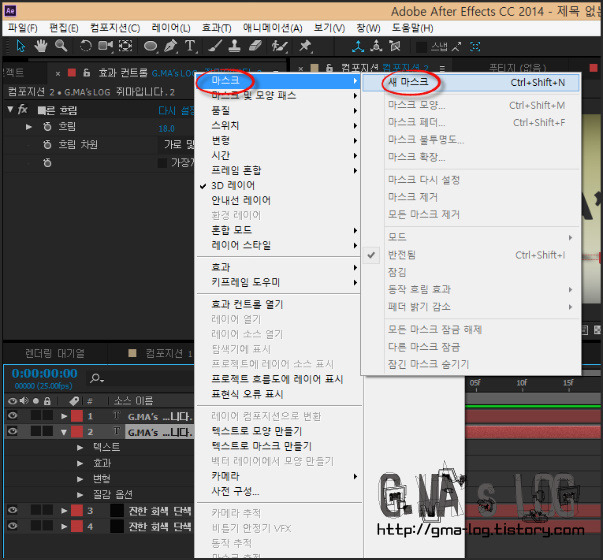Select the Ellipse shape tool

point(150,47)
